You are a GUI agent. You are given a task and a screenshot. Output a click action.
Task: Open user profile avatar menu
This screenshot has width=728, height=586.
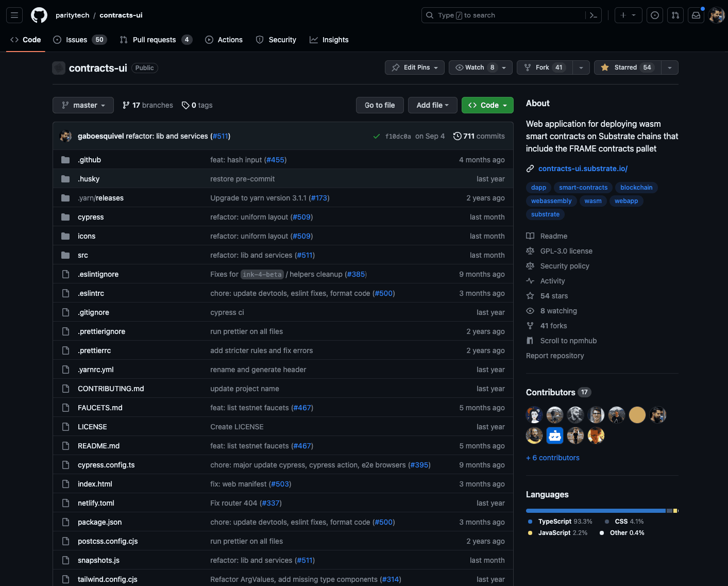(717, 15)
